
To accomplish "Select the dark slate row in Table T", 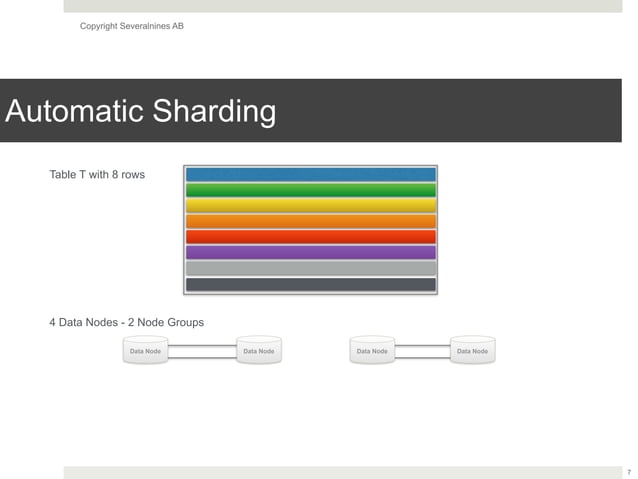I will [x=310, y=284].
